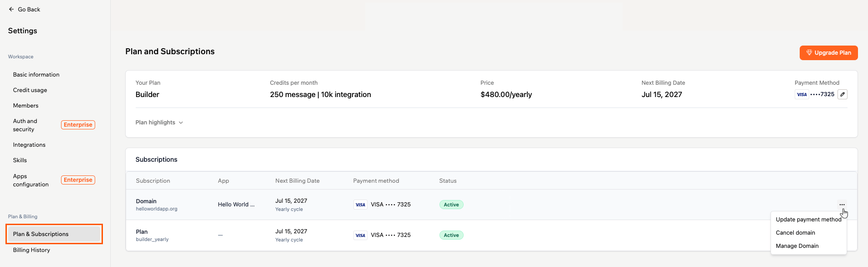Choose Update payment method from the menu
868x267 pixels.
[808, 220]
